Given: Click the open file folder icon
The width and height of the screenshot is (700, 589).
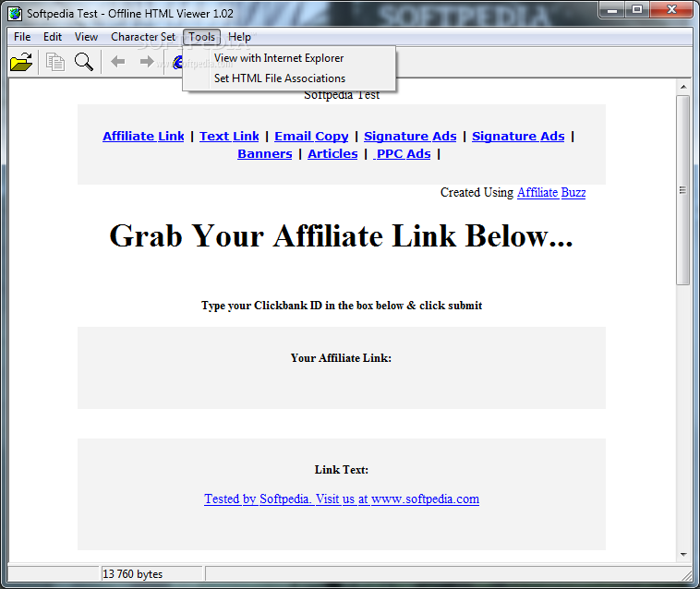Looking at the screenshot, I should (21, 62).
